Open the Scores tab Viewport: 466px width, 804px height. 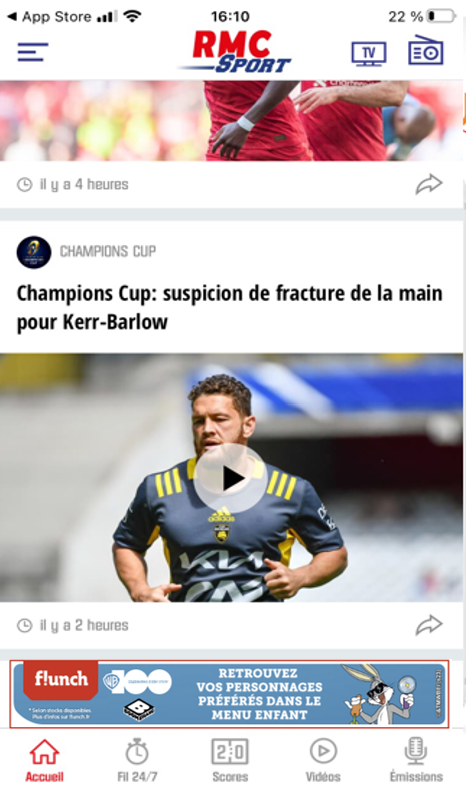pyautogui.click(x=230, y=761)
